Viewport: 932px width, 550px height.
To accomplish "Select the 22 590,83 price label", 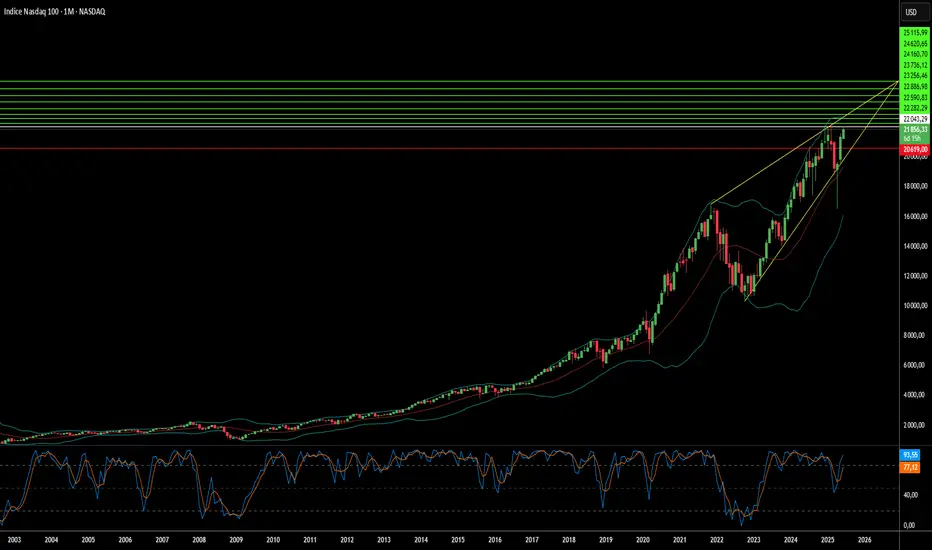I will 915,97.
